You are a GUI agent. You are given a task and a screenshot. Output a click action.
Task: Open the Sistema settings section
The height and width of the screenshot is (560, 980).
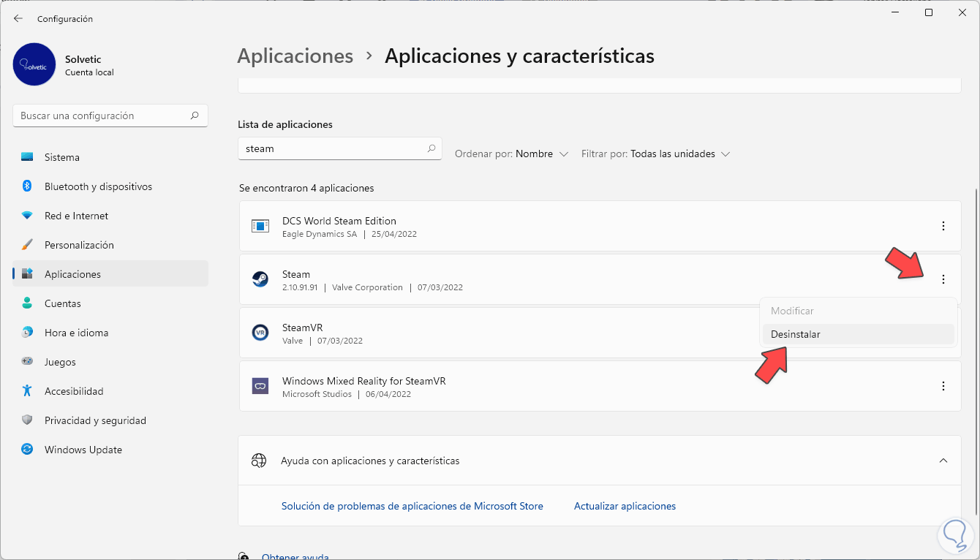(110, 157)
